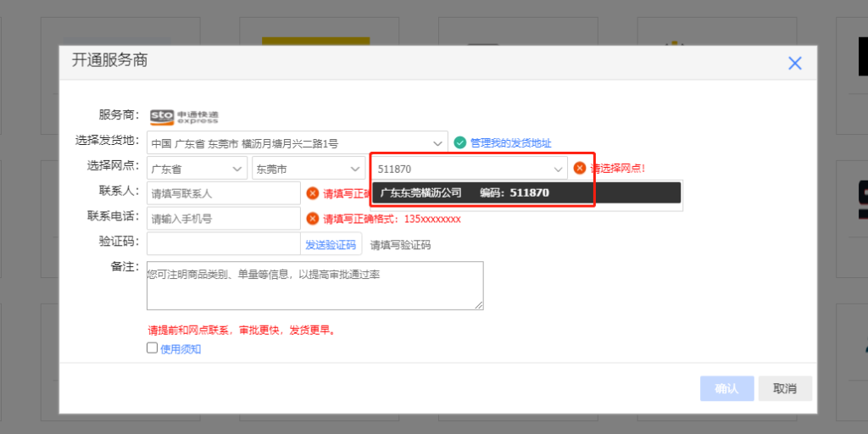Click into the 请输入手机号 phone field
Viewport: 868px width, 434px height.
(x=223, y=219)
